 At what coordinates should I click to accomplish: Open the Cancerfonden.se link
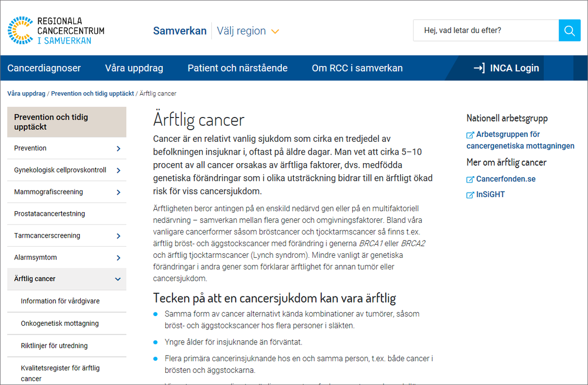point(506,179)
